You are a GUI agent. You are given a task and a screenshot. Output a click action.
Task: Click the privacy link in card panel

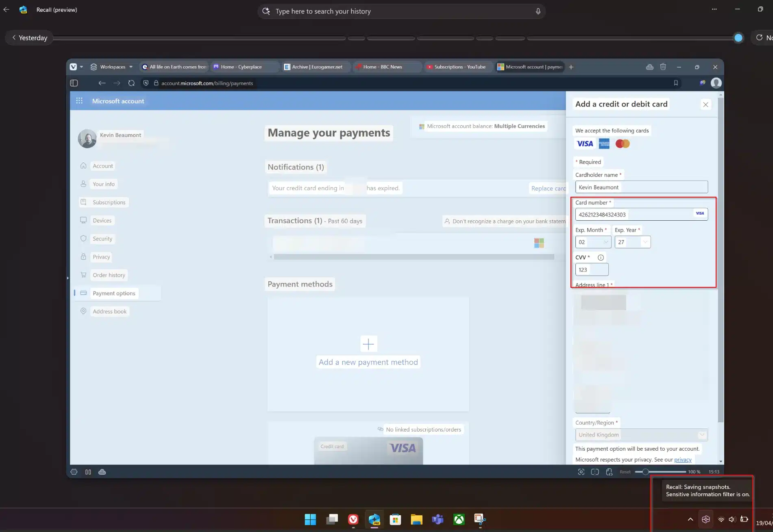[683, 460]
